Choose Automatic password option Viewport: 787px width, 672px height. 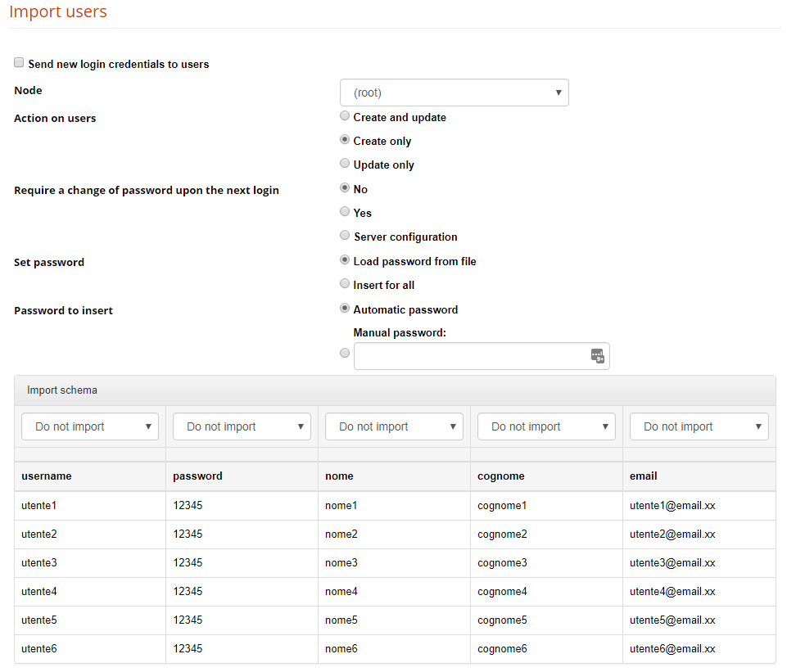345,308
